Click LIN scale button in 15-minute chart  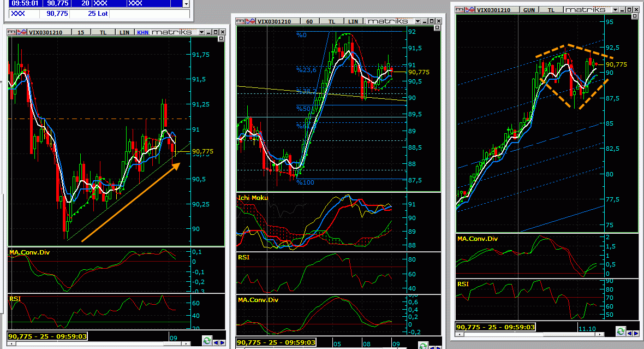(124, 32)
